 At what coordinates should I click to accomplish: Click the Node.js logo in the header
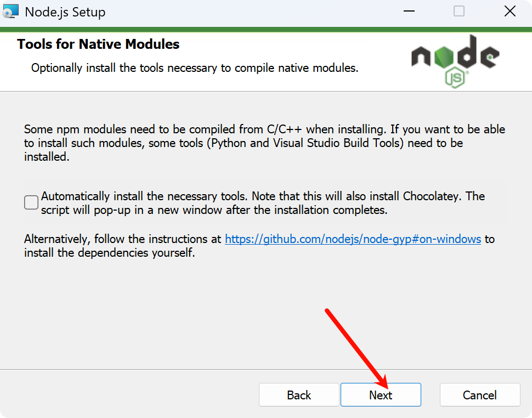[x=455, y=58]
